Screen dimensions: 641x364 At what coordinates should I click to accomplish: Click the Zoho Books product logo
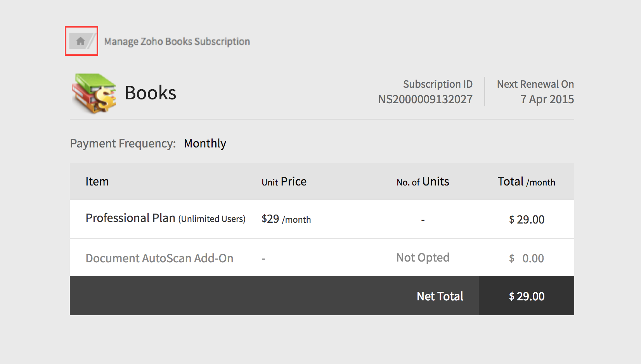point(94,93)
